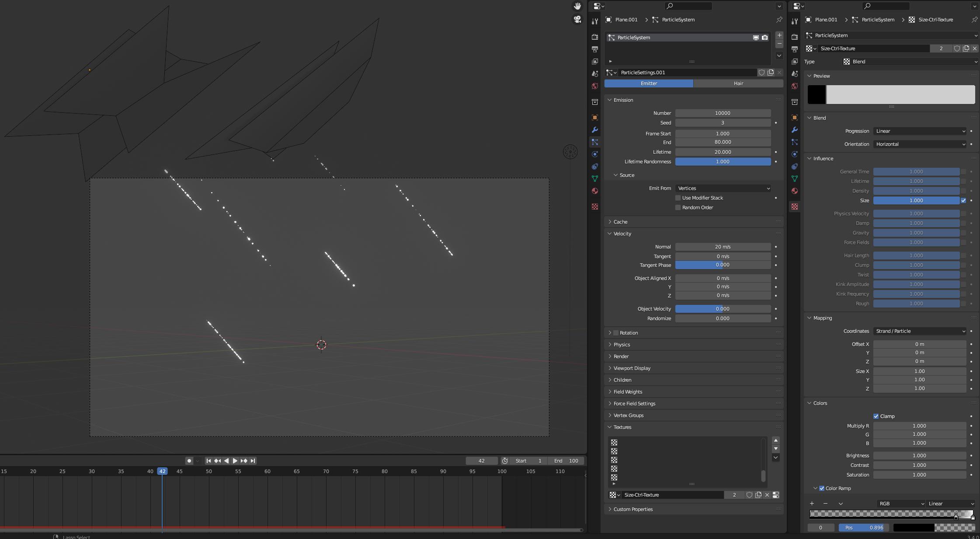Open Output properties tab in the ParticleSystem properties editor
Viewport: 980px width, 539px height.
coord(594,49)
